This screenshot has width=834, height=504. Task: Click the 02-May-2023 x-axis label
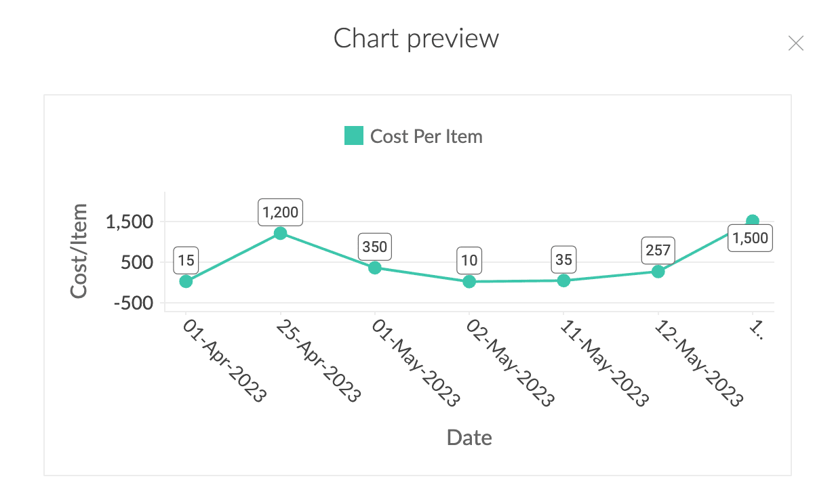(508, 362)
